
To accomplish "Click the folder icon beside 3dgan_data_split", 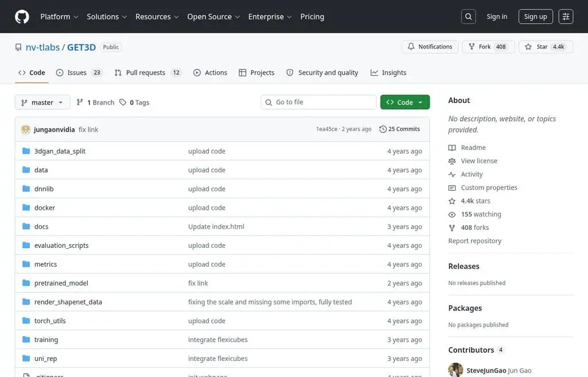I will click(x=26, y=151).
